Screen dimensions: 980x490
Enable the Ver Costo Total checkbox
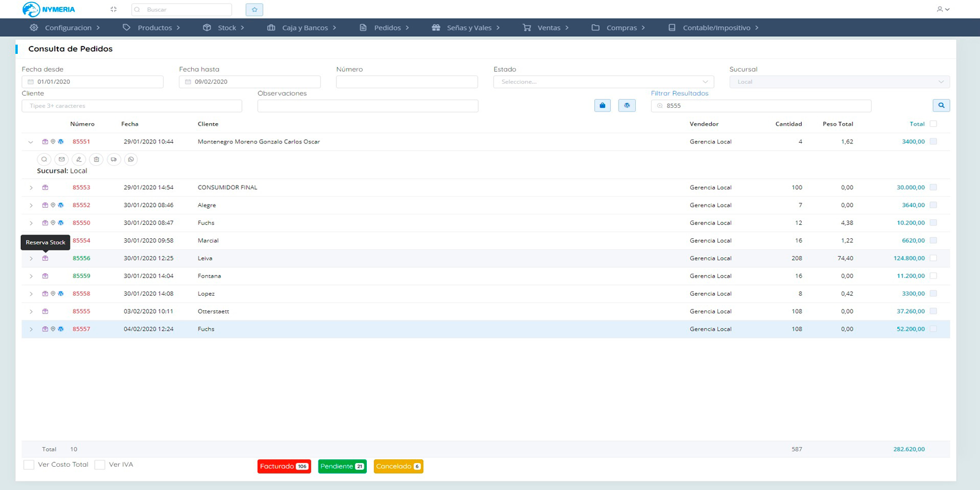[29, 465]
